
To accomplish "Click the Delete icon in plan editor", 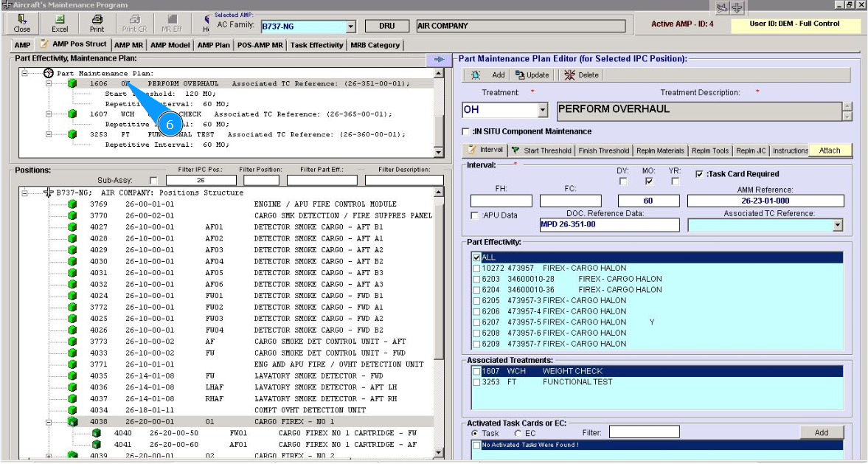I will pos(569,75).
